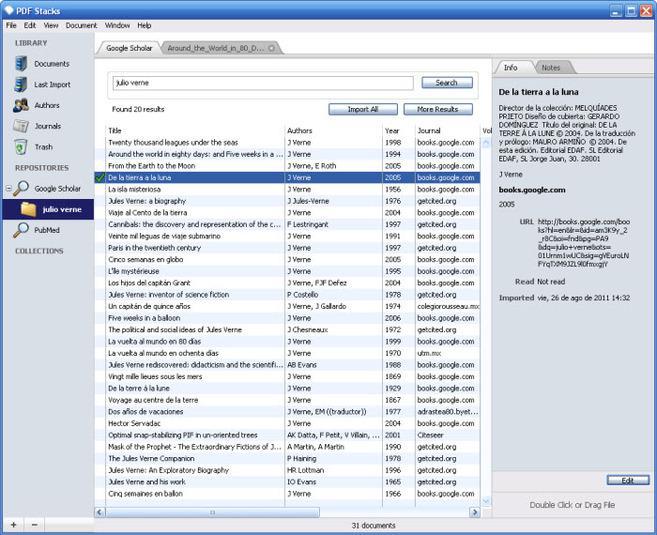
Task: Click the PubMed magnifier icon
Action: point(21,230)
